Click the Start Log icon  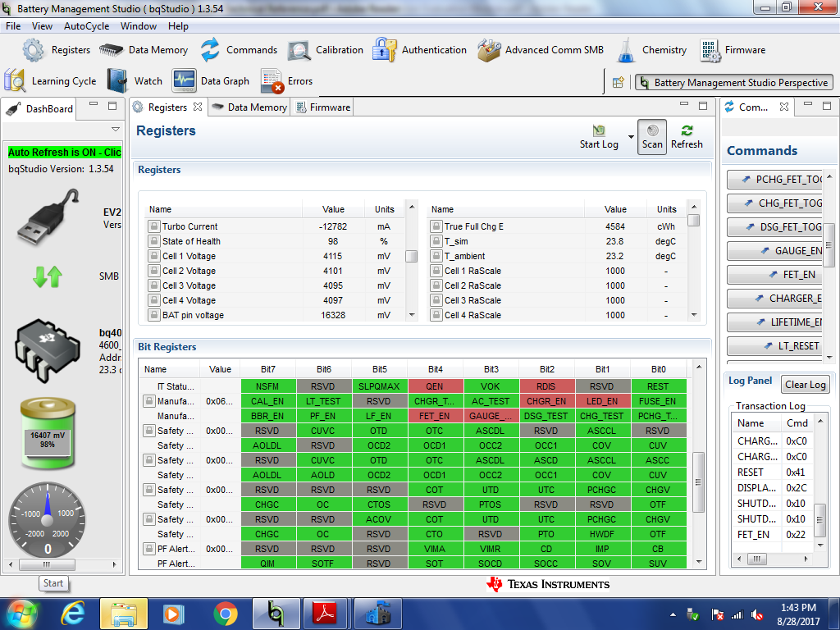coord(599,130)
